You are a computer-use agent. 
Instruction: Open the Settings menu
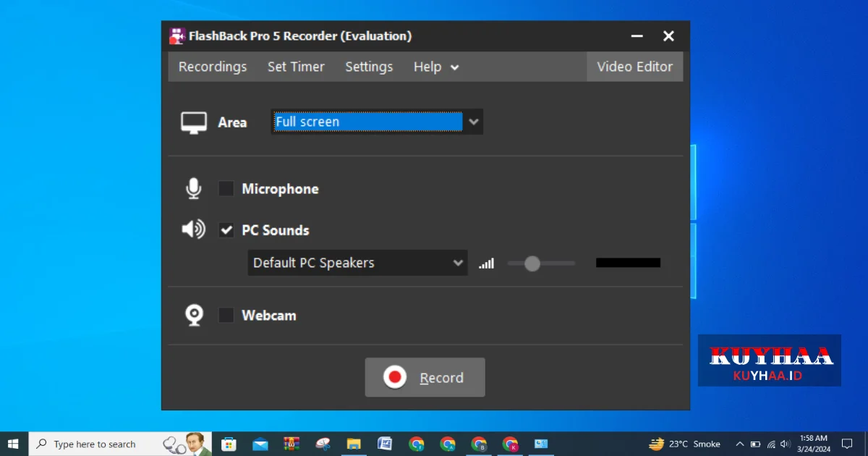[369, 67]
